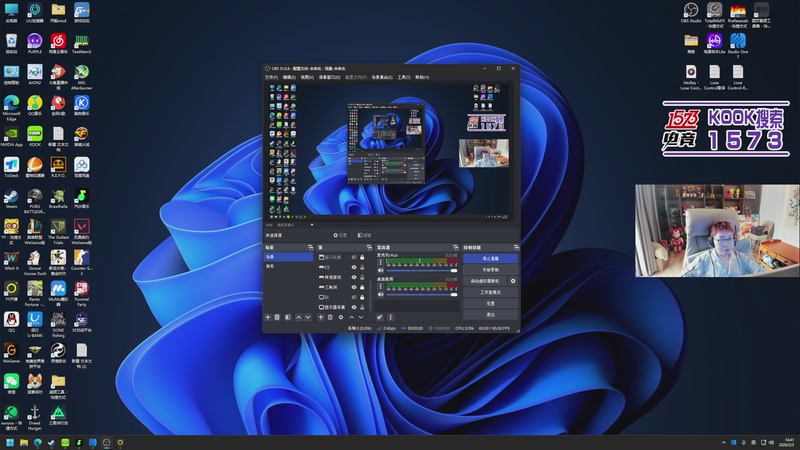Hide the CS source
This screenshot has height=450, width=800.
pyautogui.click(x=354, y=267)
